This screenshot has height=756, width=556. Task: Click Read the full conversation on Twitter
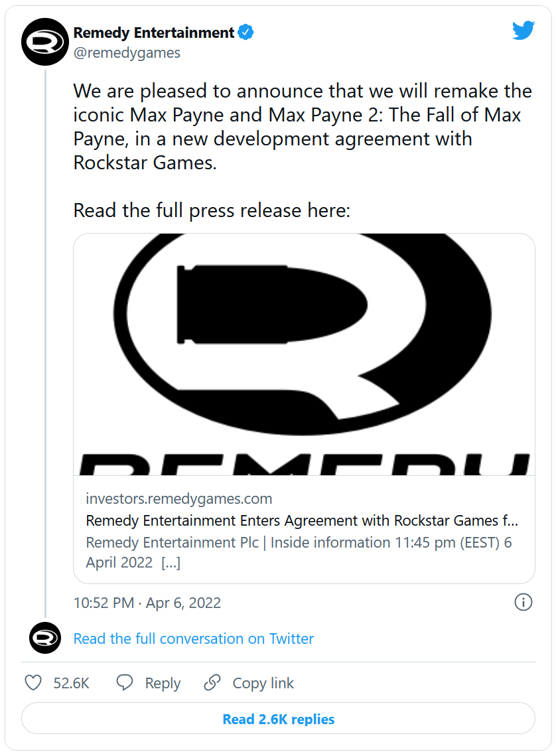click(193, 639)
